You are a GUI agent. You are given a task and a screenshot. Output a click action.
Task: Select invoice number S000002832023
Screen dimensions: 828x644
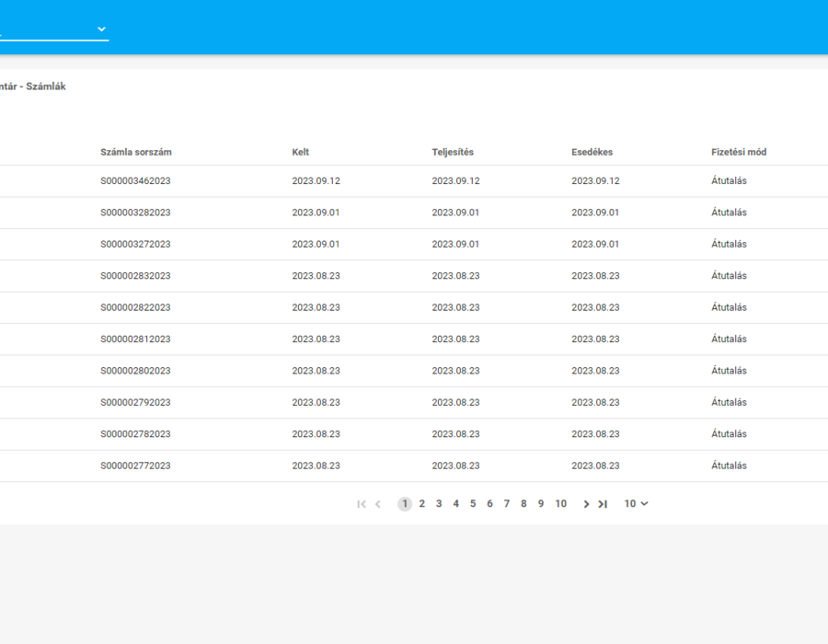click(x=136, y=276)
